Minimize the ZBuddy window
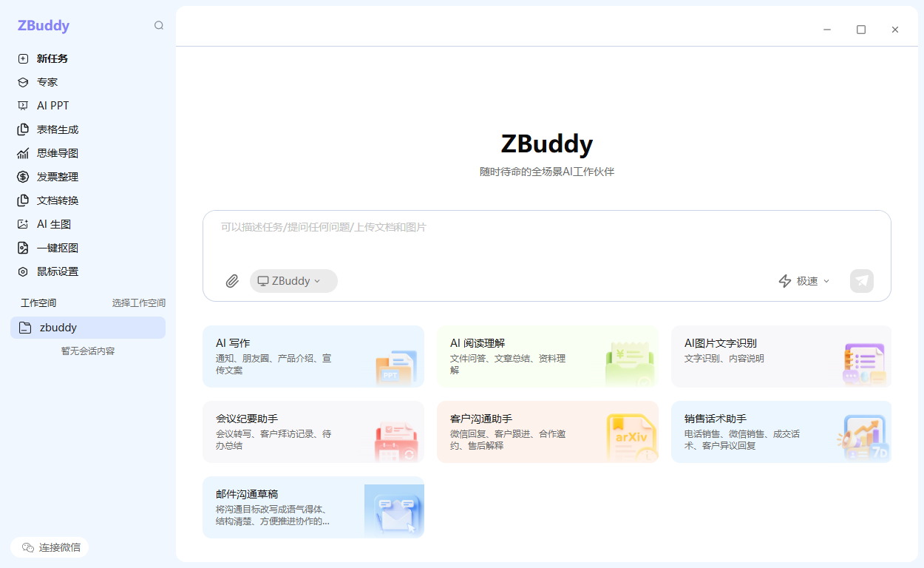The height and width of the screenshot is (568, 924). click(x=827, y=30)
